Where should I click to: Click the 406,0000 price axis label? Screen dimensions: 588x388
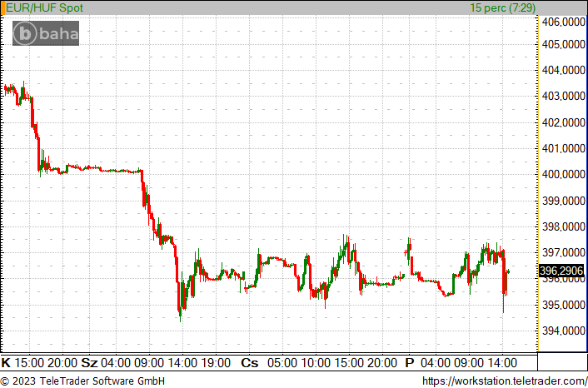tap(564, 22)
